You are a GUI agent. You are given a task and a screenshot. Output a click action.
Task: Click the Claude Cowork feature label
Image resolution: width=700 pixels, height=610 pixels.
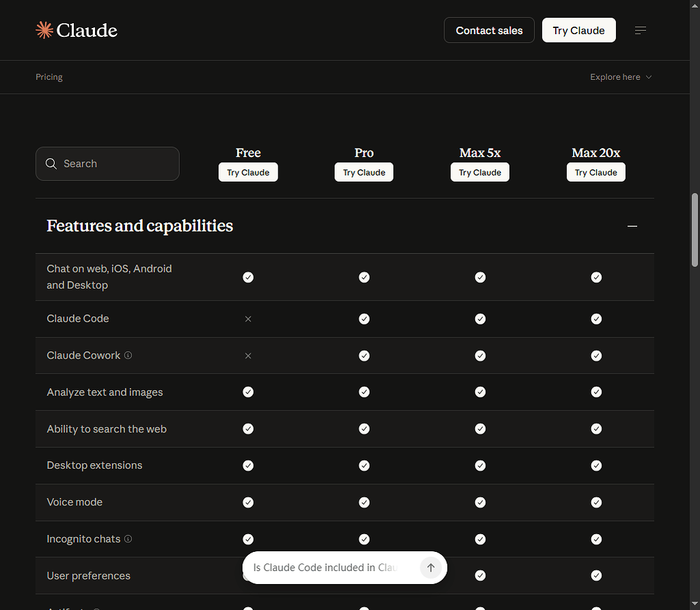coord(83,355)
